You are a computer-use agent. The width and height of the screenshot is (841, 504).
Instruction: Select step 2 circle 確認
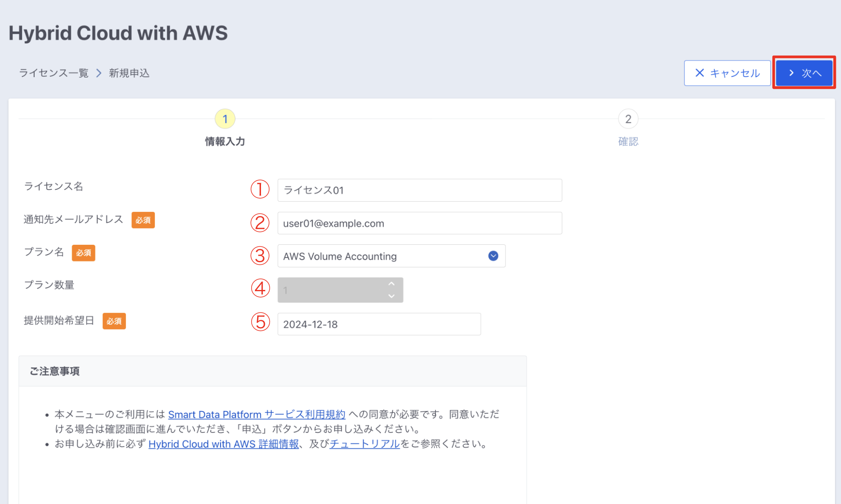point(628,119)
